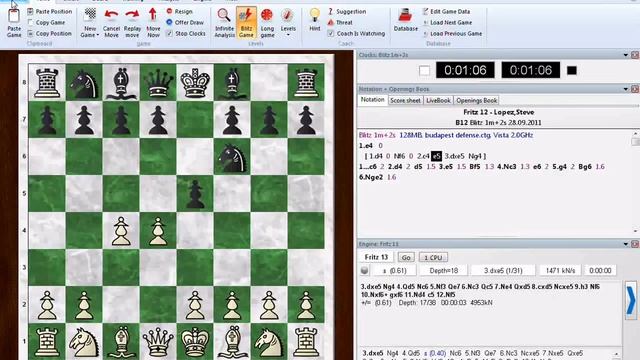
Task: Select move 3.dxe5 in the notation variation
Action: [x=454, y=156]
